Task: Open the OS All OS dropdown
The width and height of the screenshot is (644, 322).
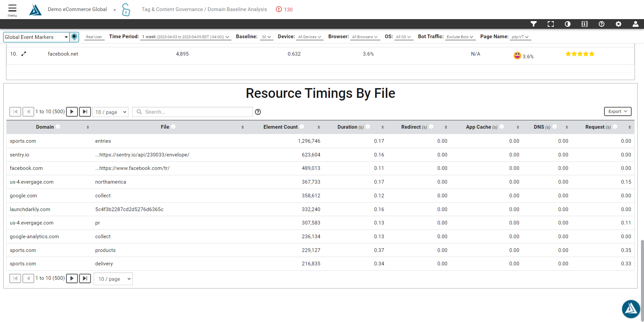Action: coord(403,37)
